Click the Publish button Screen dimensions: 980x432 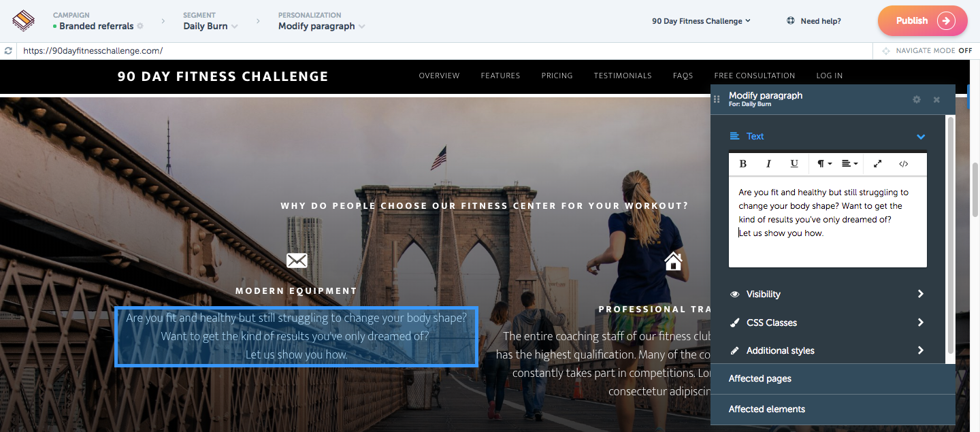[x=923, y=20]
